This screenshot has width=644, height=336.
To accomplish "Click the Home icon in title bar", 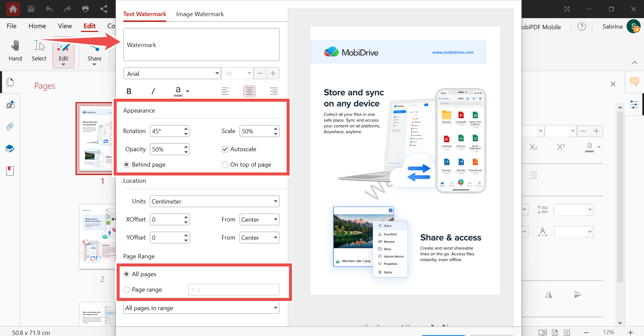I will pos(13,9).
